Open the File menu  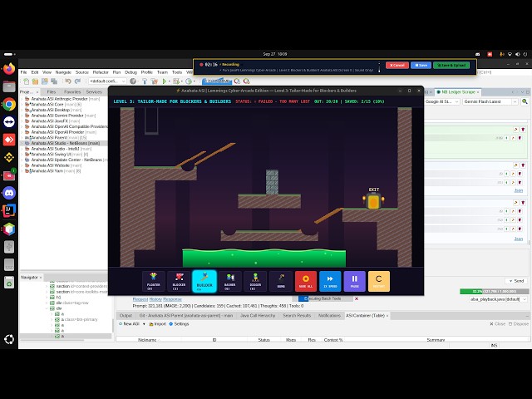pyautogui.click(x=23, y=72)
